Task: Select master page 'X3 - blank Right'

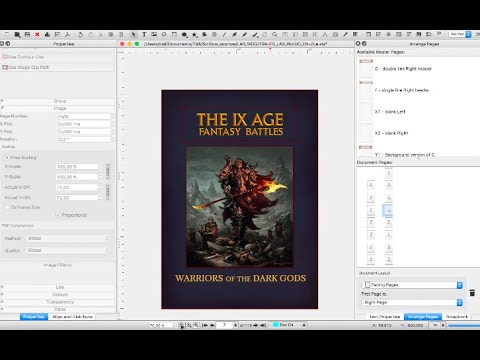Action: coord(391,133)
